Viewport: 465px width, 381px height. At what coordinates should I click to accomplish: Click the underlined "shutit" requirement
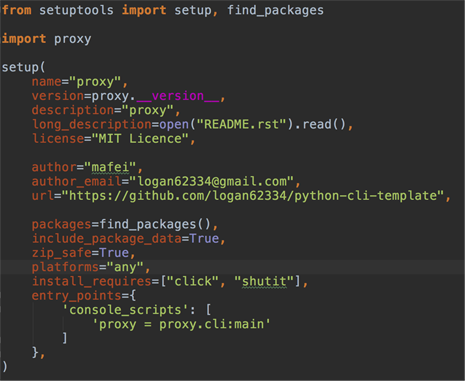(x=264, y=282)
